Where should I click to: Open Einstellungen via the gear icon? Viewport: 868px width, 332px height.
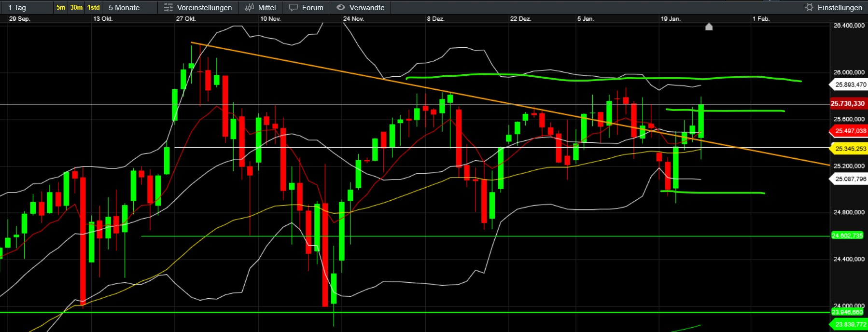809,7
